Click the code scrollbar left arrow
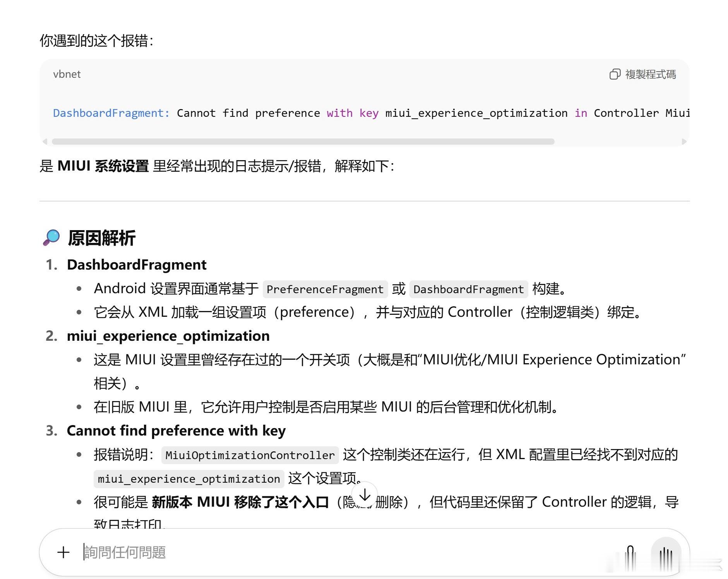Screen dimensions: 728x579 click(45, 142)
